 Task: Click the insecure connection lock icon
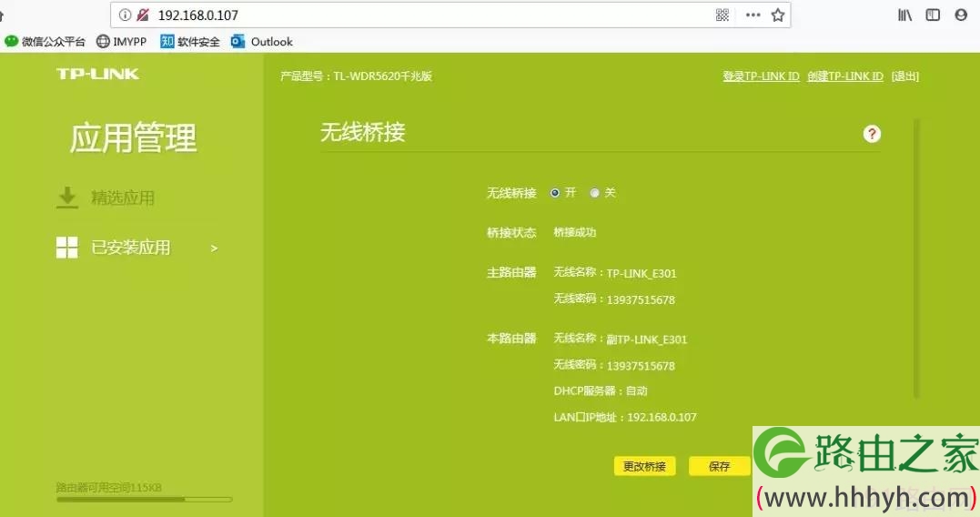(x=143, y=15)
